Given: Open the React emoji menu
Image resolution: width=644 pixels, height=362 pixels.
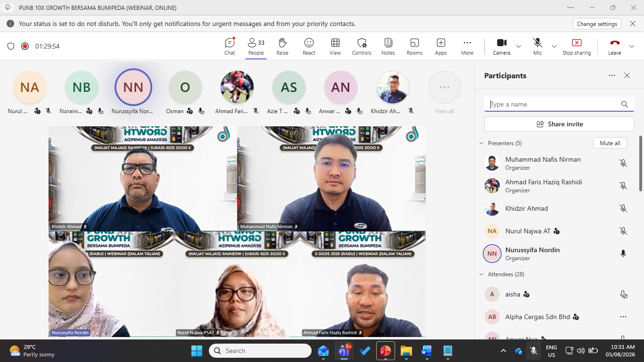Looking at the screenshot, I should click(309, 46).
